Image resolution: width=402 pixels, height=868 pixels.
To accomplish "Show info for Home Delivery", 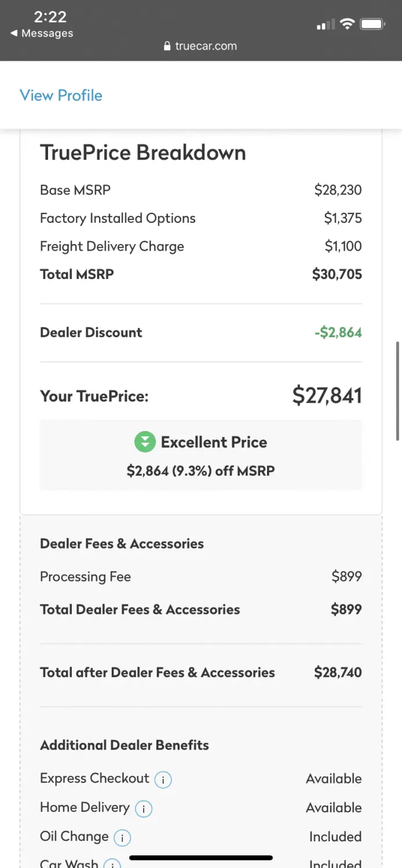I will (144, 808).
